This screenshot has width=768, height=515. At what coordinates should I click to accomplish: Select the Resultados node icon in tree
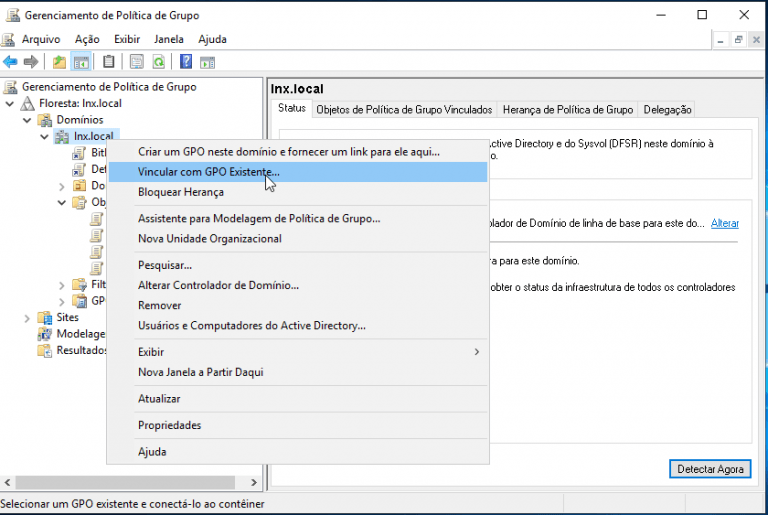pyautogui.click(x=45, y=351)
